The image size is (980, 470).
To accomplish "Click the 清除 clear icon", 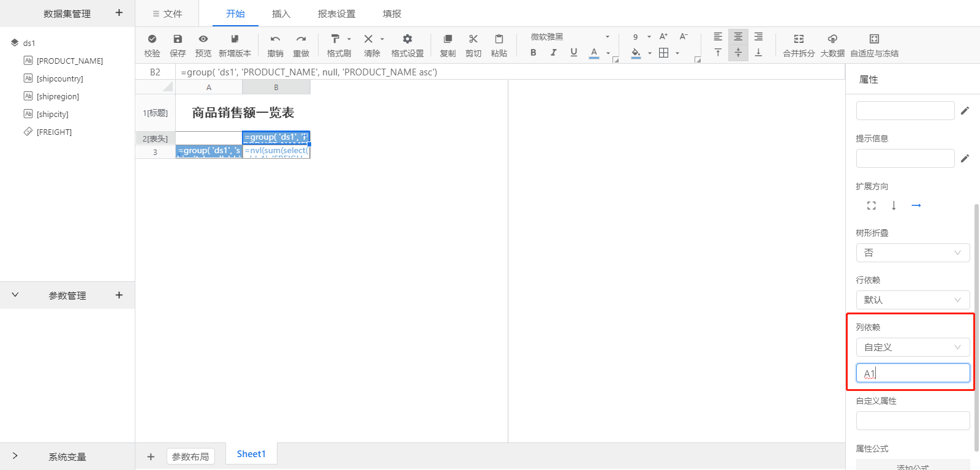I will coord(368,39).
